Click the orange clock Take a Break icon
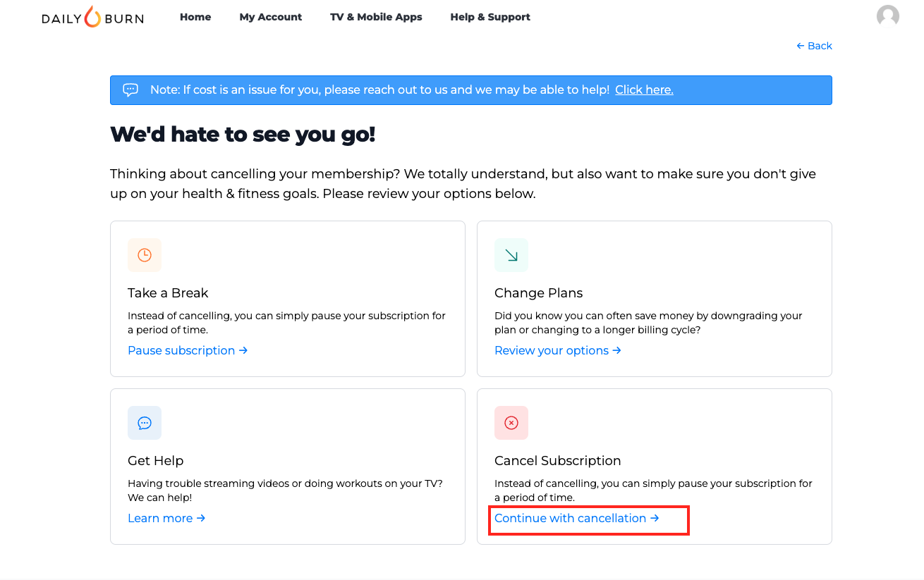This screenshot has height=580, width=924. [145, 255]
